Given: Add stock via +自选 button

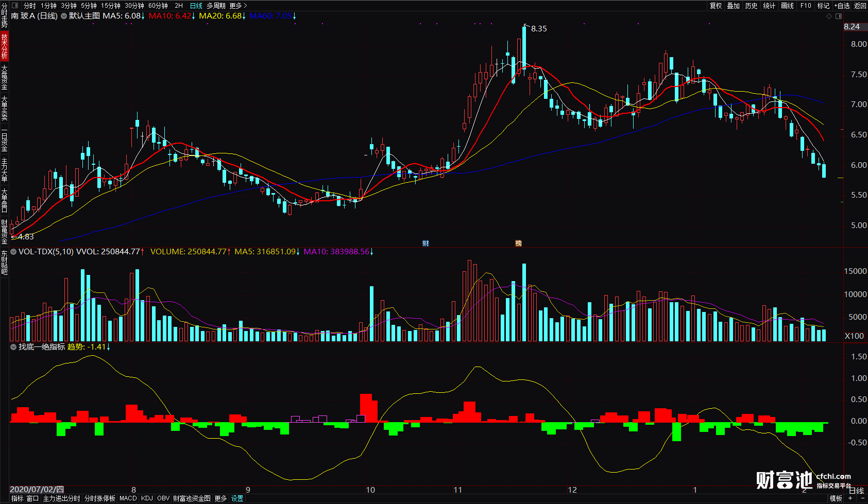Looking at the screenshot, I should click(842, 6).
